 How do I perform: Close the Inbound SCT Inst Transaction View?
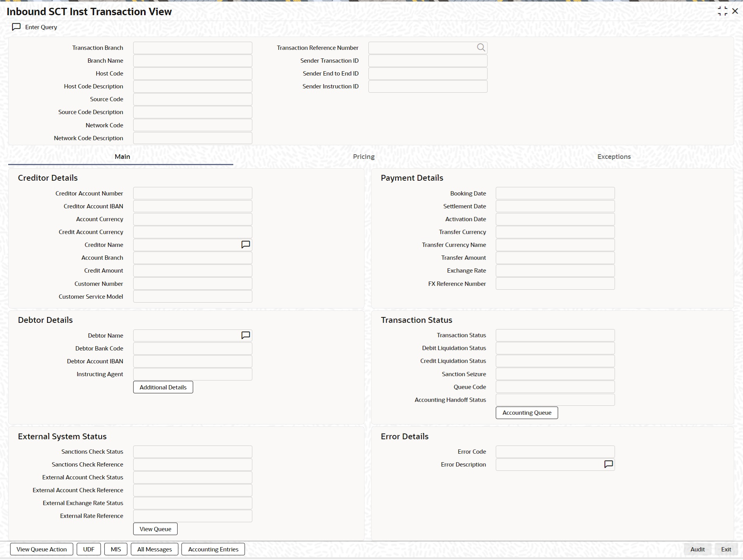pos(735,11)
